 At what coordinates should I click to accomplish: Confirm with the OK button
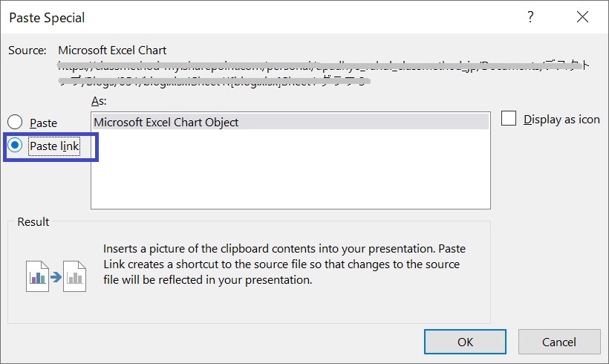click(x=465, y=342)
